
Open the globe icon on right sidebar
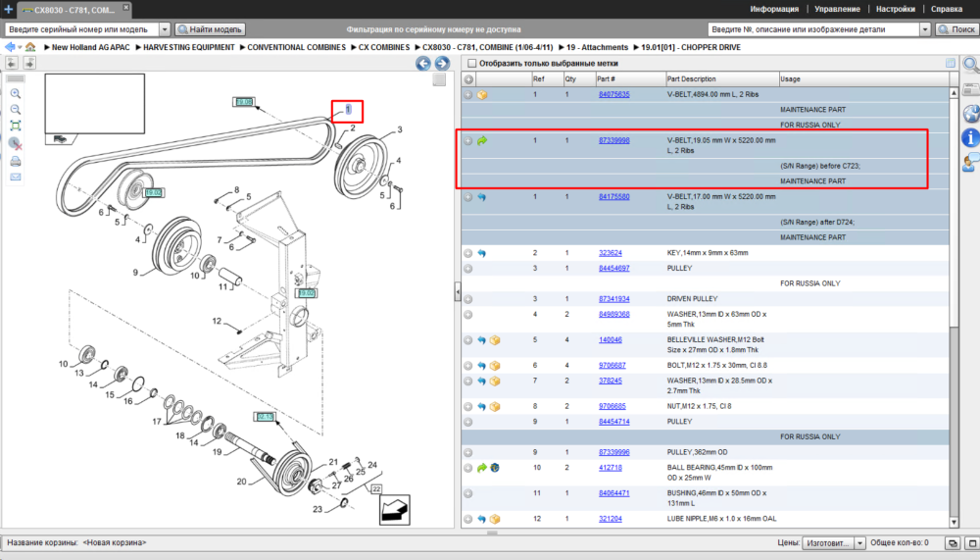pyautogui.click(x=970, y=114)
